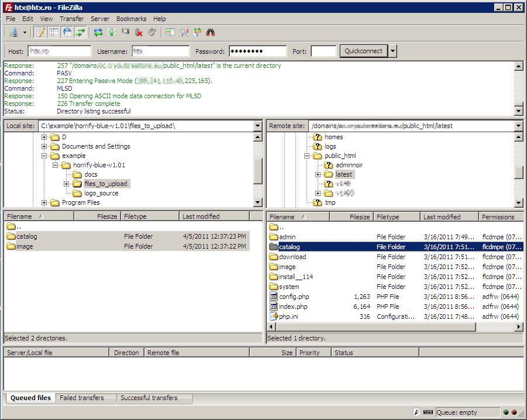Image resolution: width=527 pixels, height=420 pixels.
Task: Toggle synchronized browsing
Action: point(197,33)
